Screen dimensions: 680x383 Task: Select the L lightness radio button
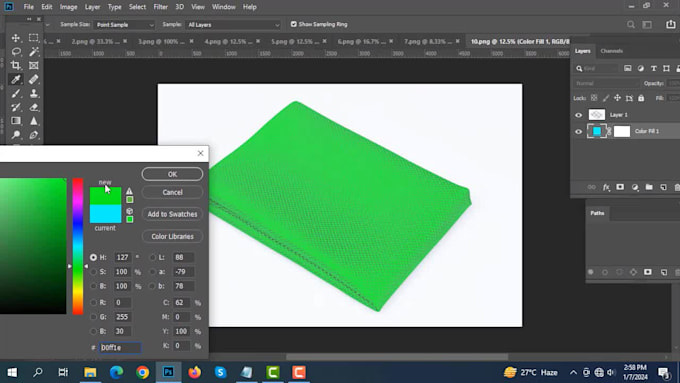(x=152, y=257)
